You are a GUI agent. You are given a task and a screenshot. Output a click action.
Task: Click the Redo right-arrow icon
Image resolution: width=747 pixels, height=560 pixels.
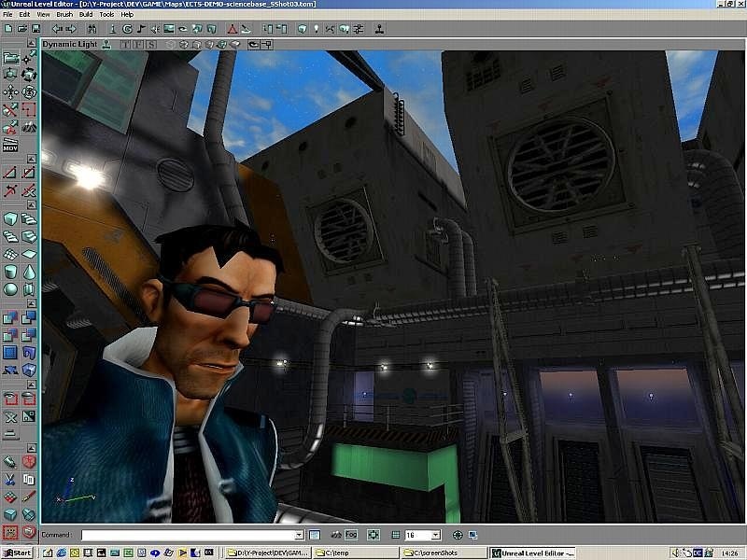click(x=71, y=29)
